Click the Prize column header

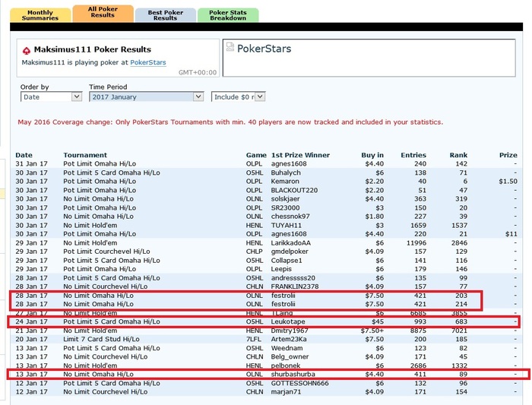[x=508, y=155]
